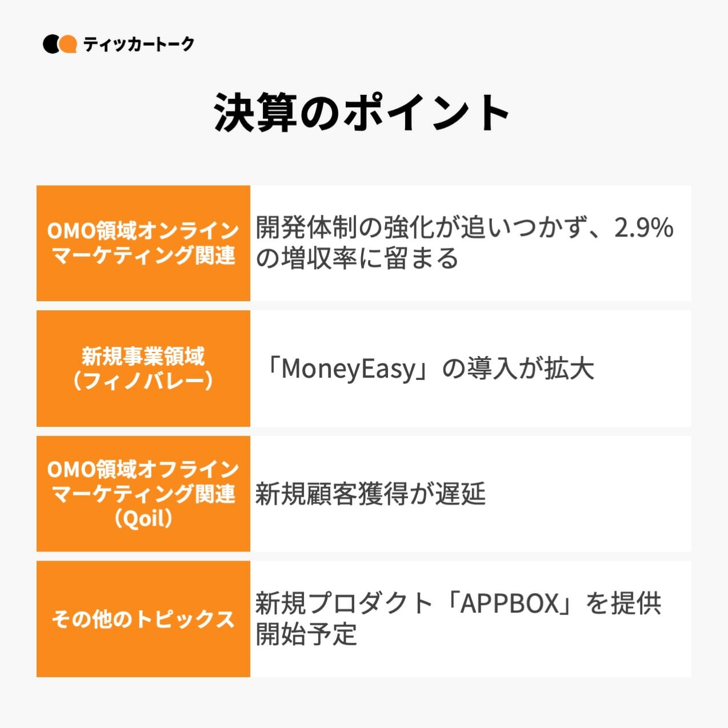Select the OMO領域オンラインマーケティング関連 orange label
This screenshot has height=728, width=728.
point(143,243)
